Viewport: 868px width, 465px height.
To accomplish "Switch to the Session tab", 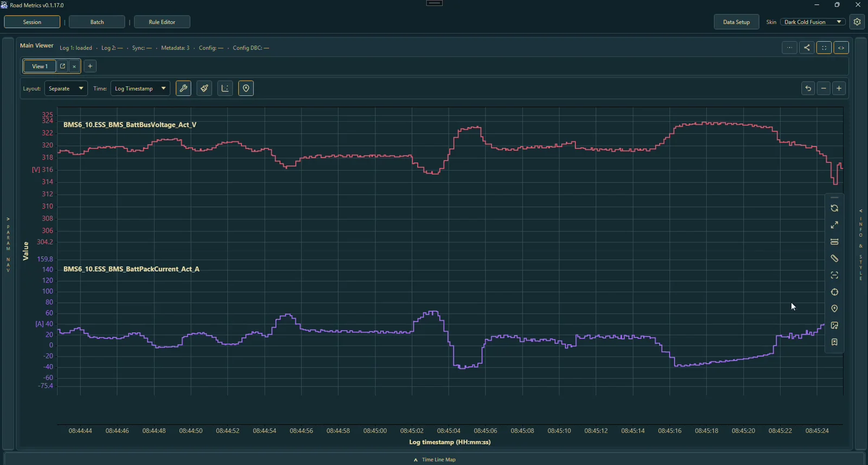I will [32, 22].
